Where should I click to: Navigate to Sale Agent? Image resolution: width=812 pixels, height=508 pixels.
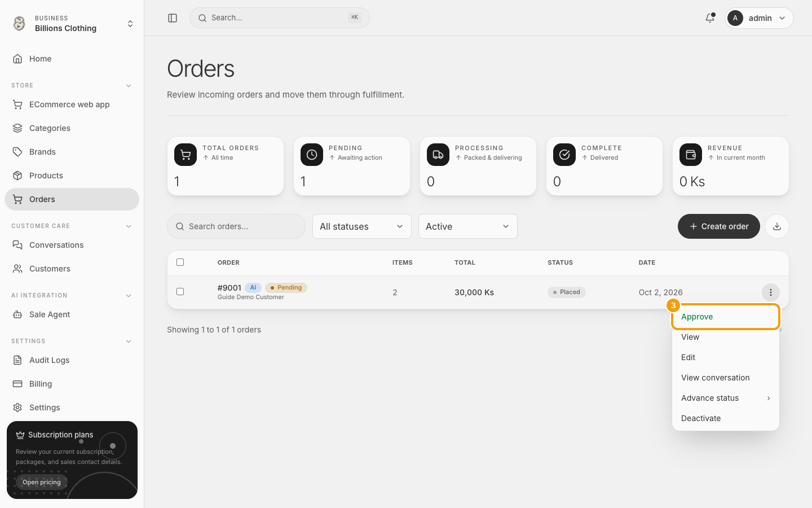tap(72, 314)
